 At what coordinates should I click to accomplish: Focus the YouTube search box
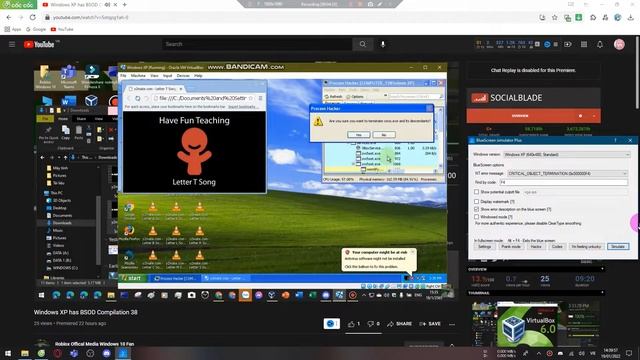[x=257, y=44]
